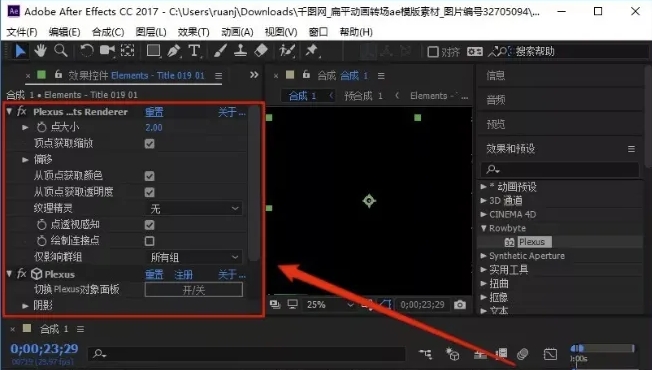Screen dimensions: 652x370
Task: Switch to the 预合成 1 viewer tab
Action: click(x=363, y=96)
